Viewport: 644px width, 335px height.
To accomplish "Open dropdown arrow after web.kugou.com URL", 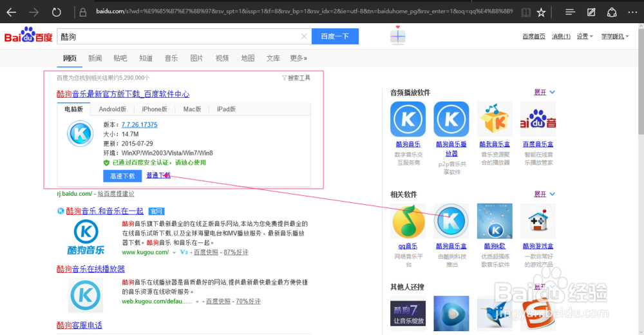I will 198,301.
